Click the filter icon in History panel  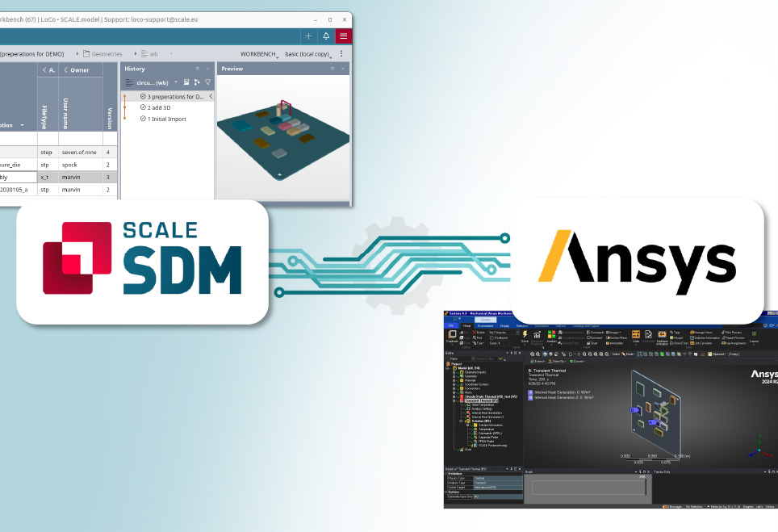tap(207, 82)
